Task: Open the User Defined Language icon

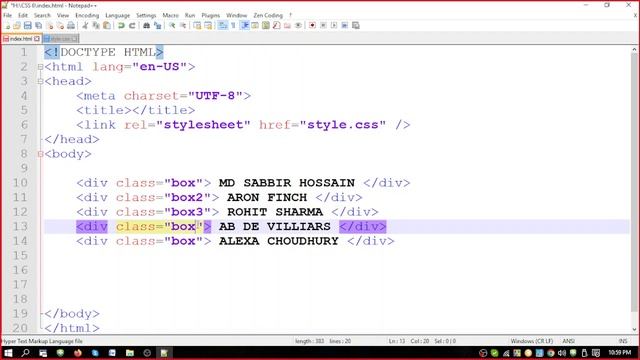Action: click(x=255, y=25)
